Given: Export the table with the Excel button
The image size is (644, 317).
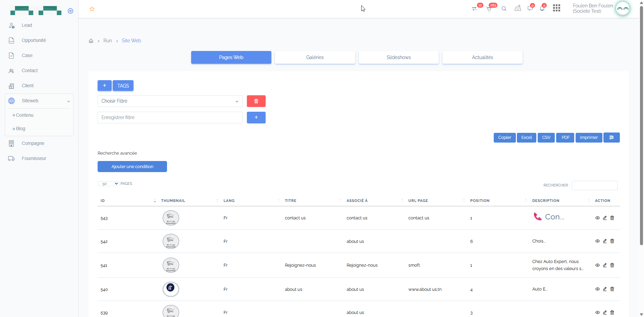Looking at the screenshot, I should (x=526, y=138).
